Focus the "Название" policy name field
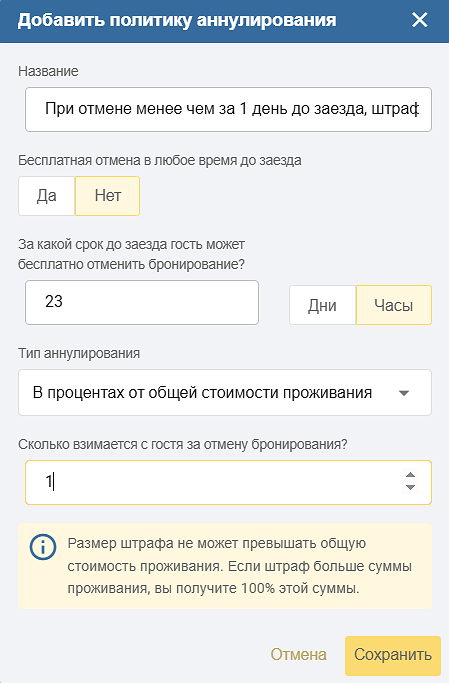This screenshot has height=683, width=449. tap(228, 109)
